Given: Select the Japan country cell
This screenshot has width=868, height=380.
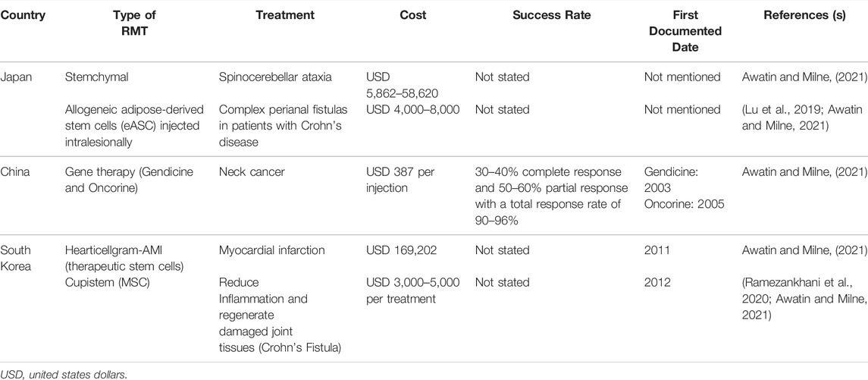Looking at the screenshot, I should click(14, 77).
